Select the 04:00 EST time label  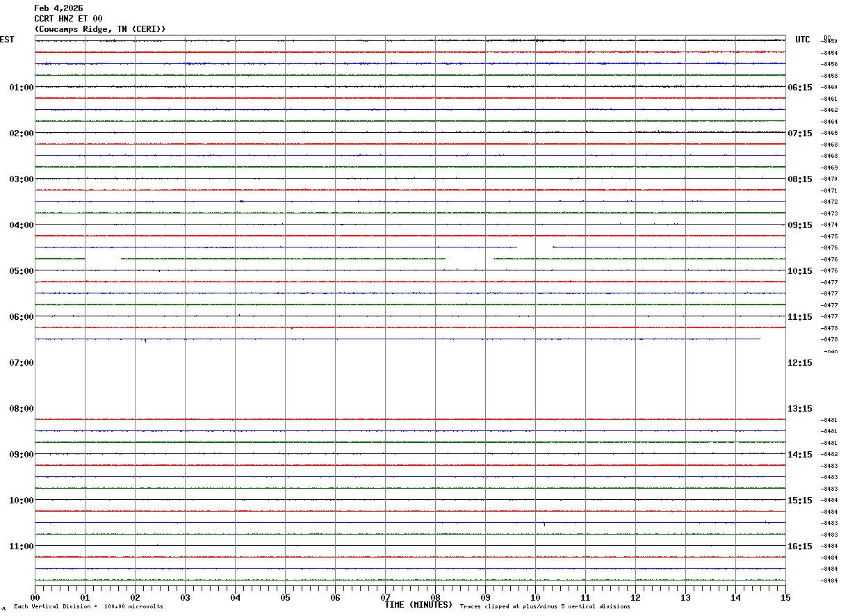pos(22,225)
